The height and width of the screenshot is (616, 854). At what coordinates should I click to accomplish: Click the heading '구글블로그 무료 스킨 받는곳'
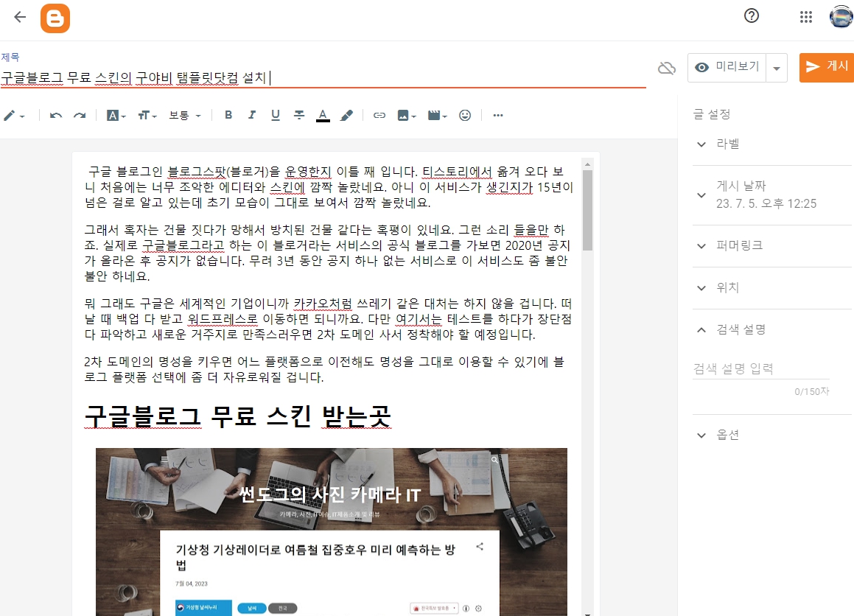click(237, 416)
